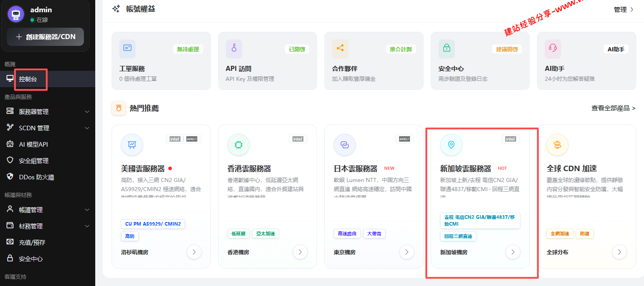Expand the SCDN 管理 chevron
This screenshot has height=286, width=644.
(87, 128)
